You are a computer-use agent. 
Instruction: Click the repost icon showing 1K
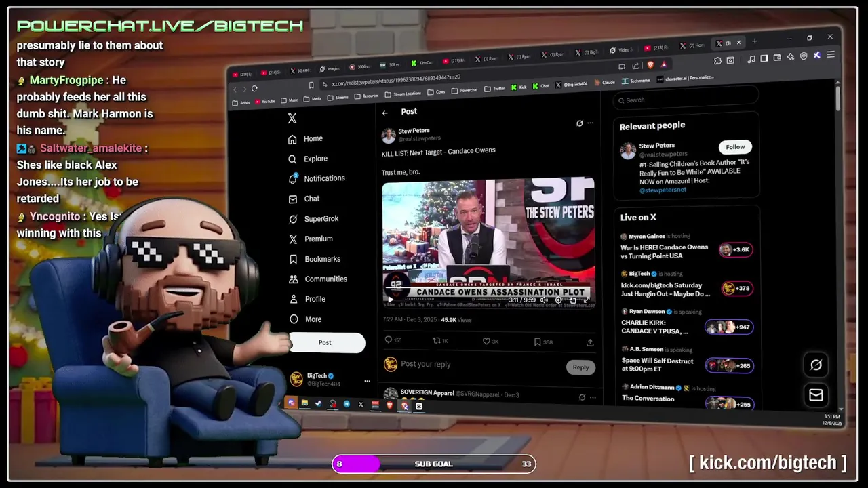click(x=441, y=341)
